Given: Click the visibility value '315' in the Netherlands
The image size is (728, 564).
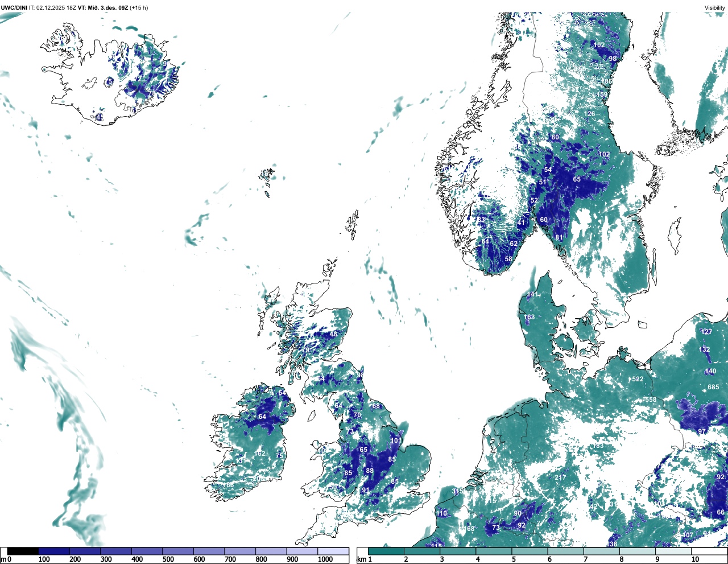Looking at the screenshot, I should [x=457, y=491].
